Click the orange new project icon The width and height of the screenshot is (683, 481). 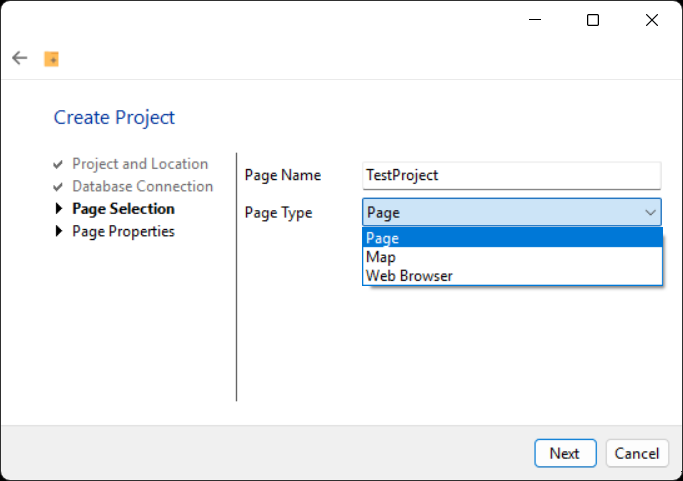point(51,59)
